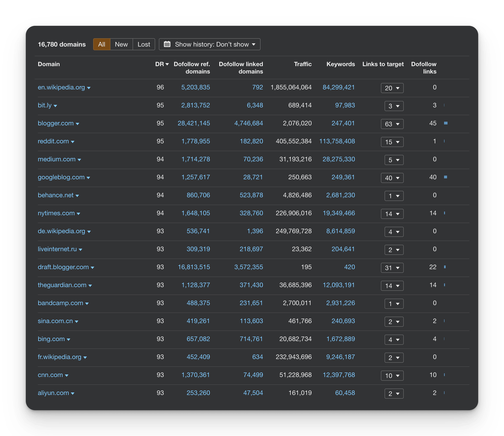The width and height of the screenshot is (504, 436).
Task: Open nytimes.com links to target dropdown
Action: pyautogui.click(x=392, y=214)
